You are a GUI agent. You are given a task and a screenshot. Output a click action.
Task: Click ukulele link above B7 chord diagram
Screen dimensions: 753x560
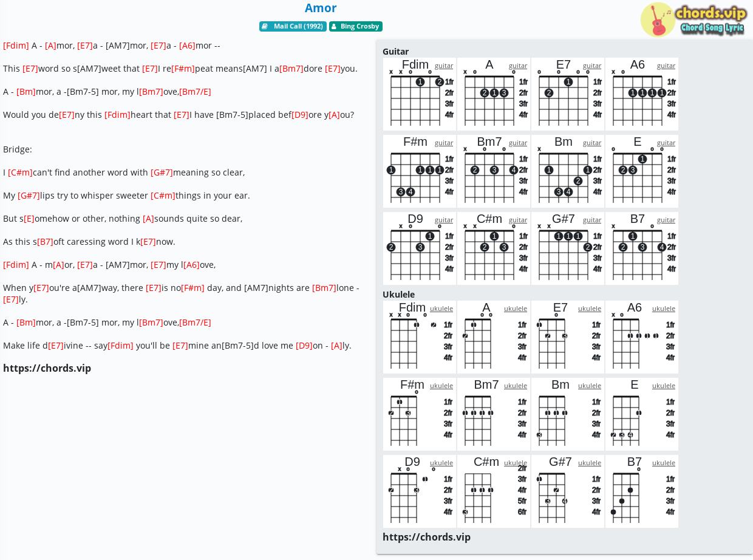tap(664, 463)
